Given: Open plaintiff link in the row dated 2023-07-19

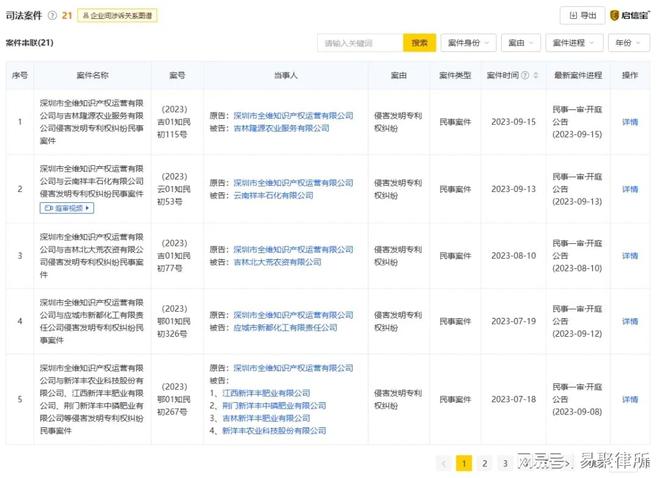Looking at the screenshot, I should click(293, 315).
